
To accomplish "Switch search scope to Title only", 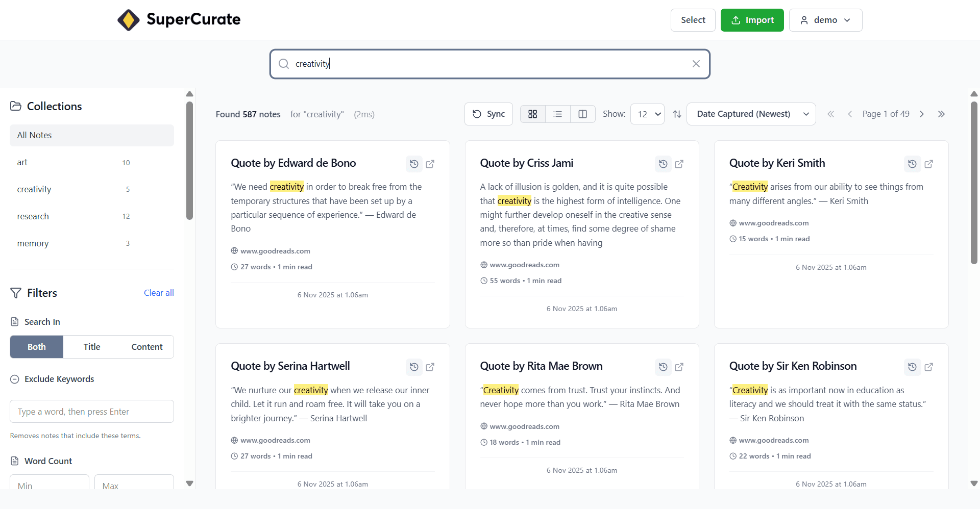I will [92, 346].
